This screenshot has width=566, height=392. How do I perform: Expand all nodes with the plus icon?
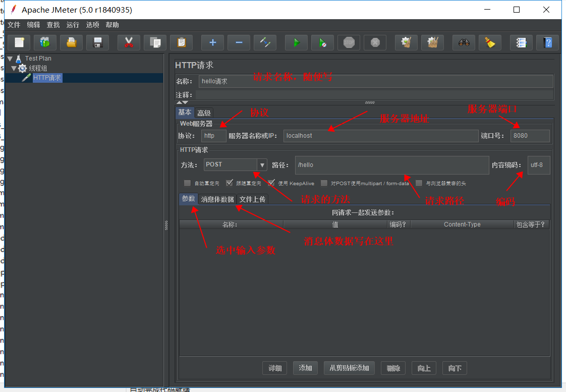pos(212,42)
